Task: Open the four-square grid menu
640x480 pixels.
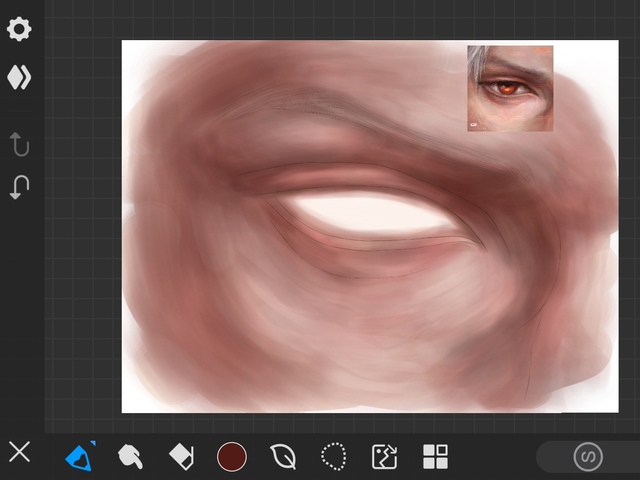Action: [x=435, y=457]
